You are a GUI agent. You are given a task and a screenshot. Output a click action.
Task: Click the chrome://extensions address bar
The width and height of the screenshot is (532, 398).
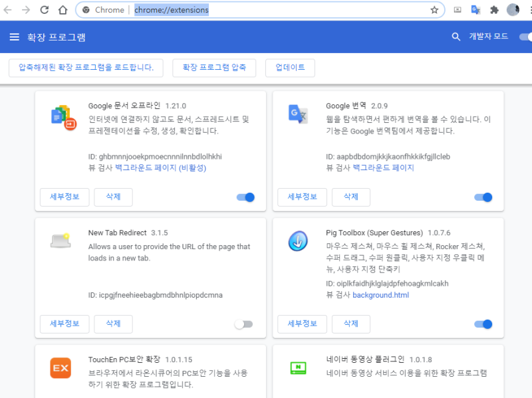(260, 10)
